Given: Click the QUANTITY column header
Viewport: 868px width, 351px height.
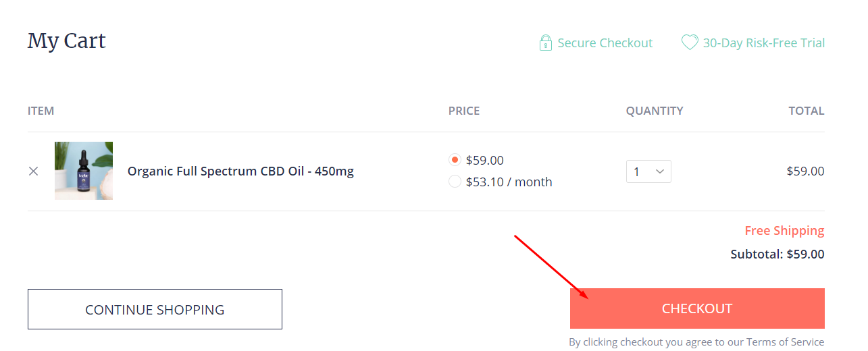Looking at the screenshot, I should 654,111.
